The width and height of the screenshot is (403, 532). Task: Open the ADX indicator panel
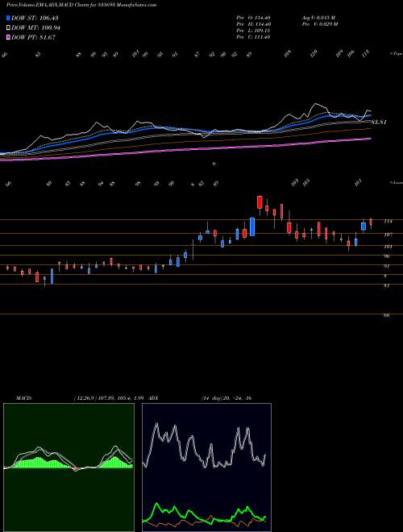pyautogui.click(x=206, y=468)
